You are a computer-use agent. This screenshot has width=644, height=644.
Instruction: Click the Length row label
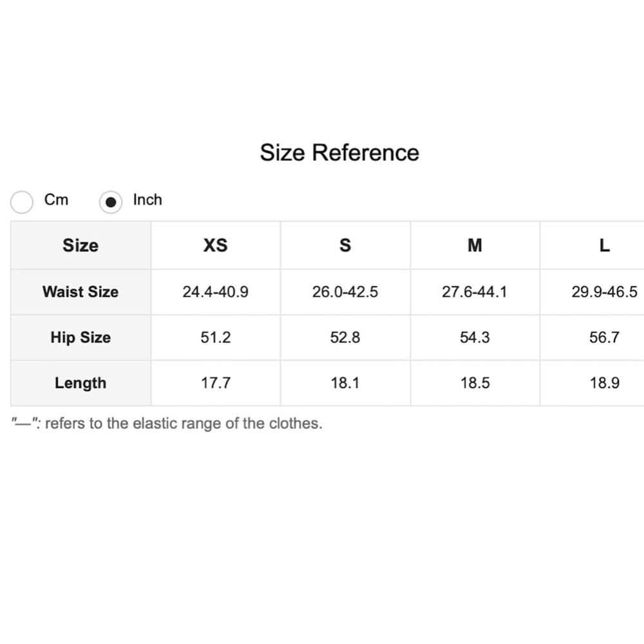[80, 383]
